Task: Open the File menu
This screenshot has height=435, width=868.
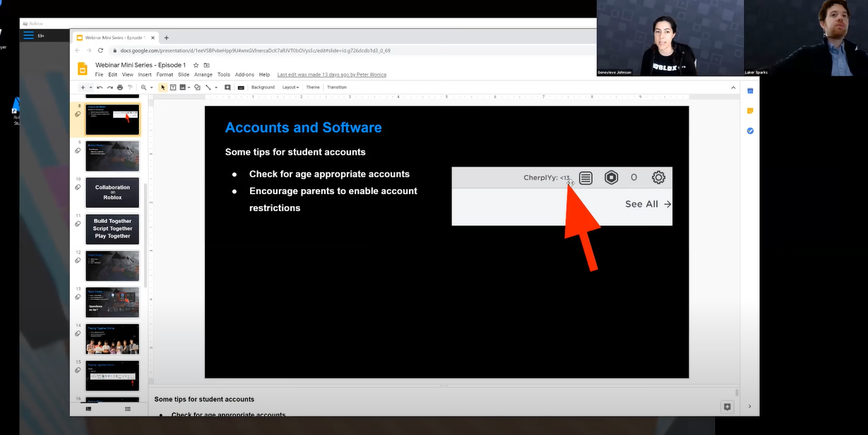Action: [x=99, y=74]
